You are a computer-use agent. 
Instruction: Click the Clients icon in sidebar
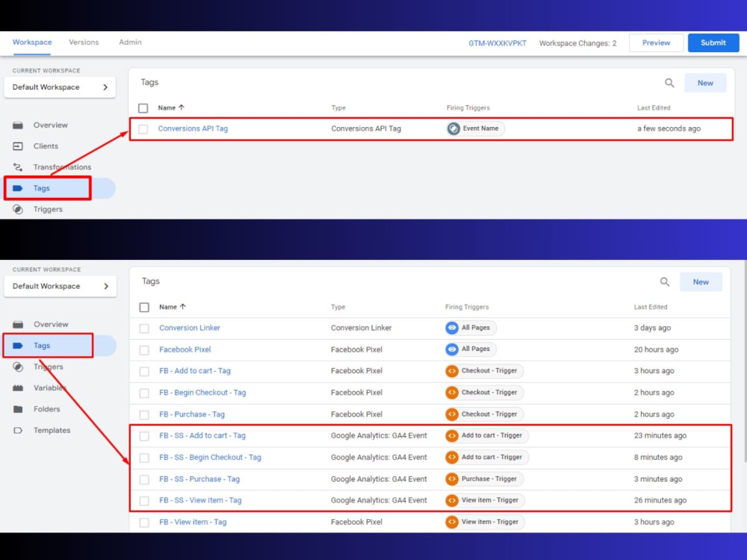pos(18,146)
